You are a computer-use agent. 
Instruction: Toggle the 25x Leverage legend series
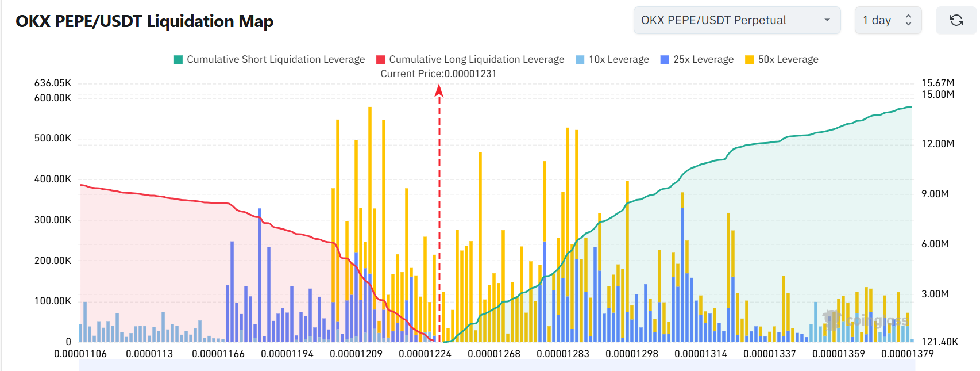697,59
